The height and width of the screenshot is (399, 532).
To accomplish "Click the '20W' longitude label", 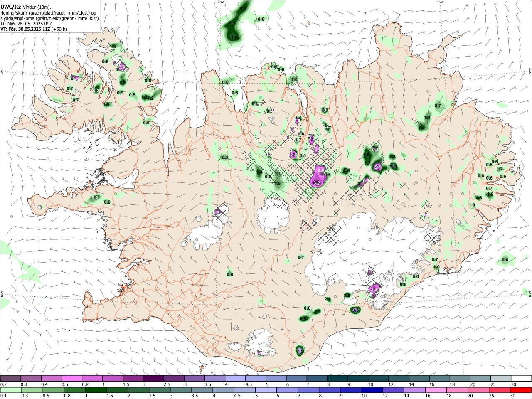I will [x=221, y=2].
